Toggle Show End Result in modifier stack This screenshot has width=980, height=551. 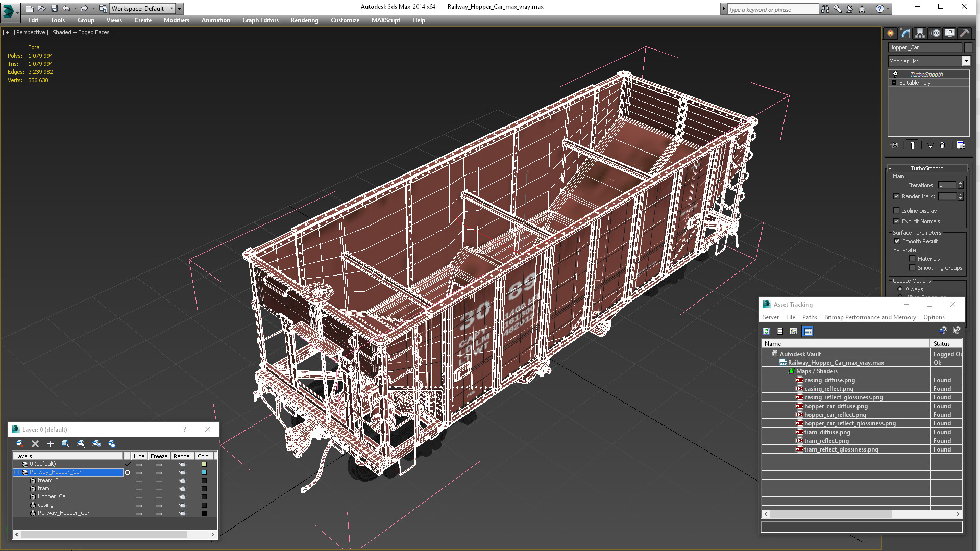(913, 145)
